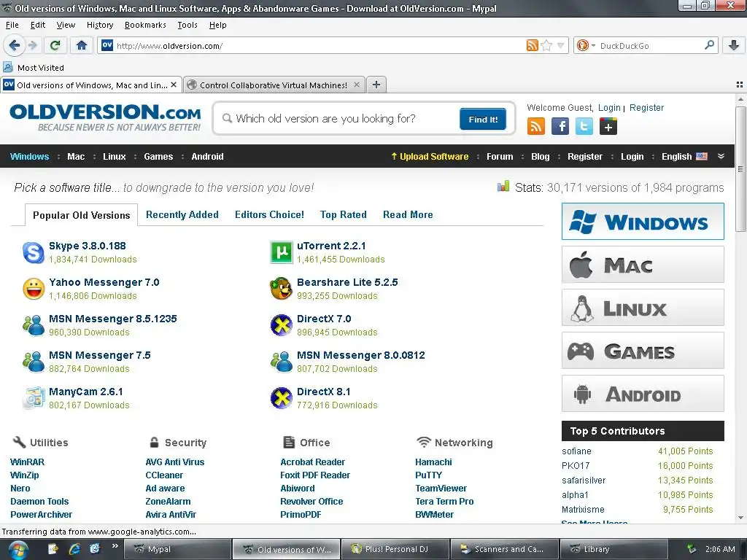Click the ManyCam icon

(34, 398)
